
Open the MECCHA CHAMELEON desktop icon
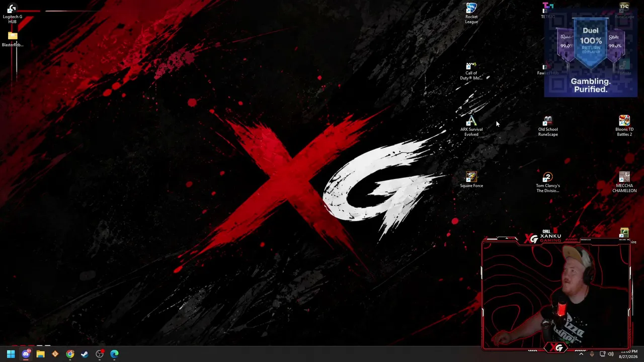(624, 183)
